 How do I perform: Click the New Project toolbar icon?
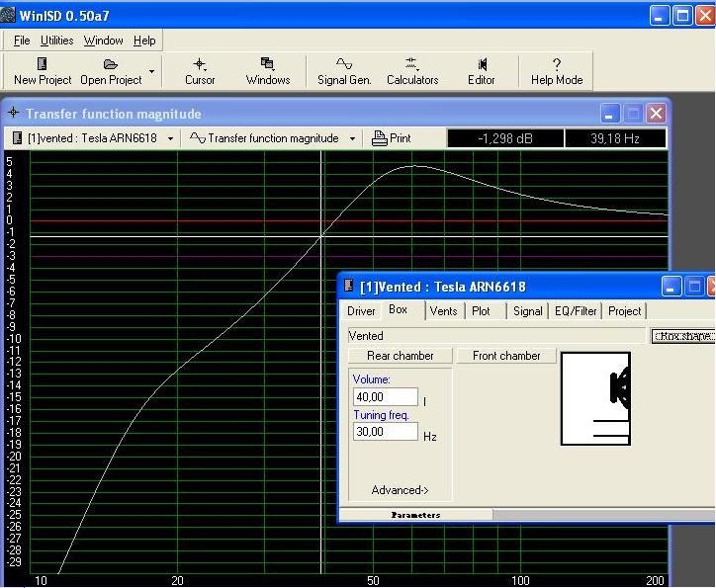click(42, 63)
